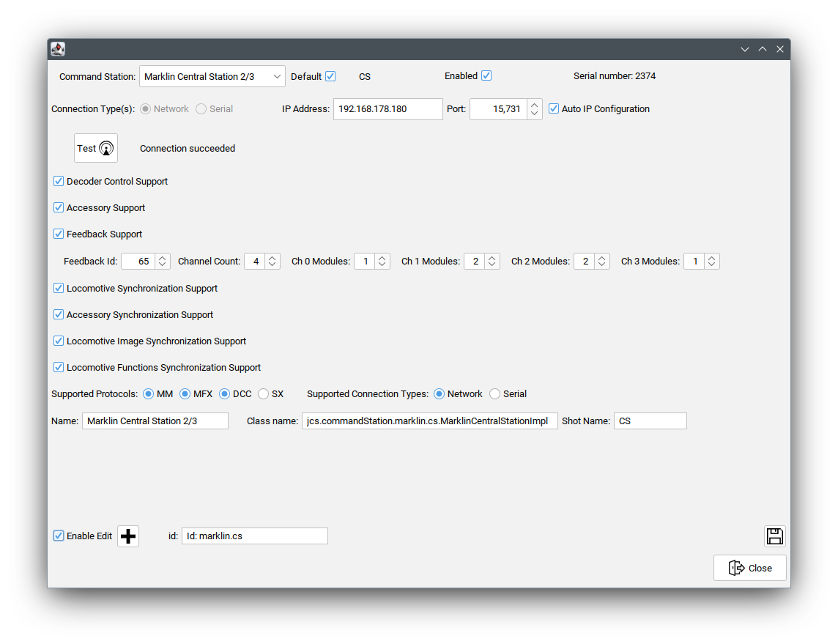Select Network under Connection Type(s)

(145, 109)
